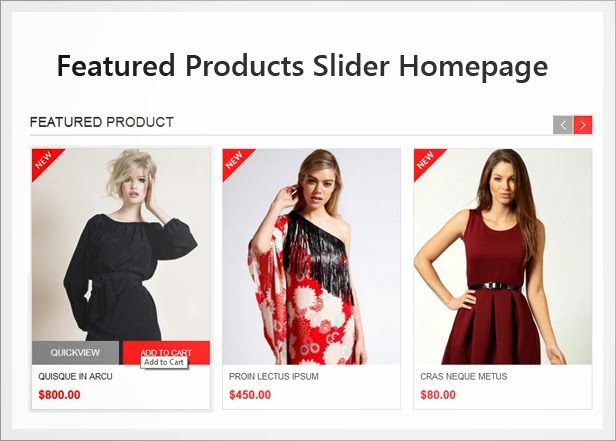Click the $80.00 price label
The height and width of the screenshot is (441, 616).
(438, 395)
